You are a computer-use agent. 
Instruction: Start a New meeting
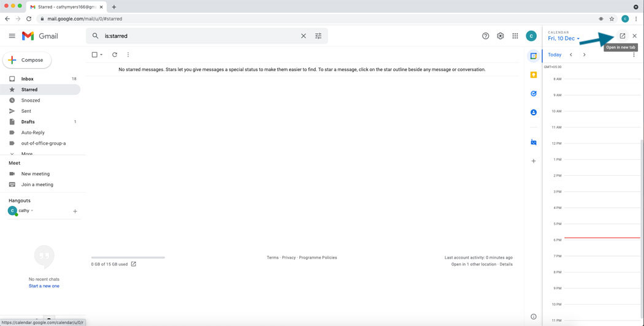click(x=36, y=173)
